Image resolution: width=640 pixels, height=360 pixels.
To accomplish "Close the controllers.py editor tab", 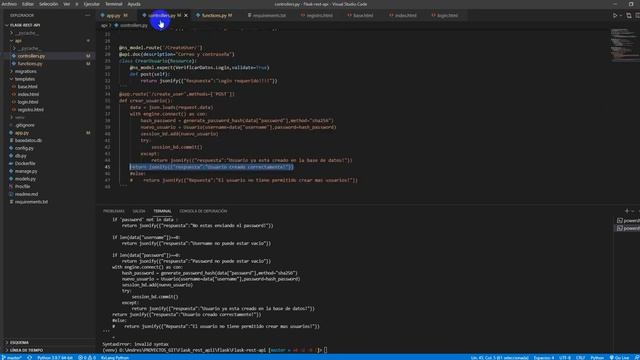I will [x=186, y=16].
